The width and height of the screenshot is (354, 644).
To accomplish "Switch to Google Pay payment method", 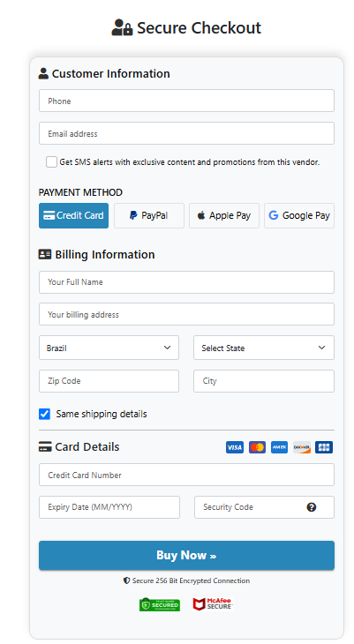I will (299, 215).
